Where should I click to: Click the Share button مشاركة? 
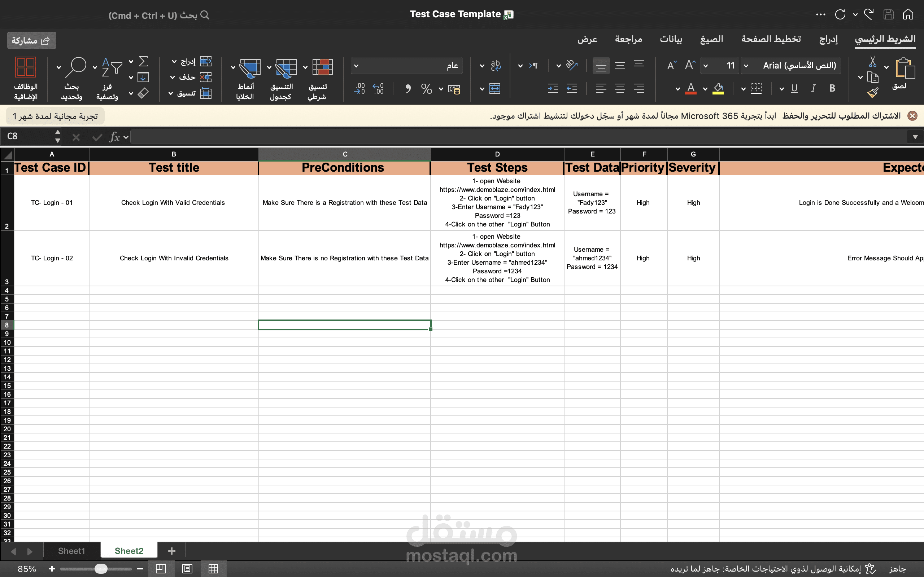31,40
